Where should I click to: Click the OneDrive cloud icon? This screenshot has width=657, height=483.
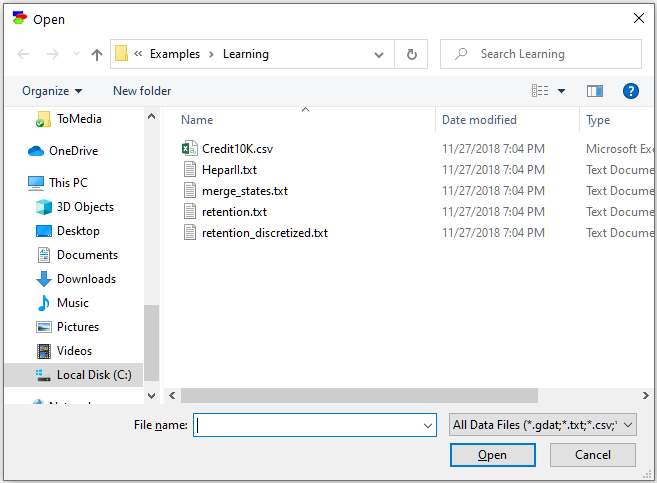(36, 151)
